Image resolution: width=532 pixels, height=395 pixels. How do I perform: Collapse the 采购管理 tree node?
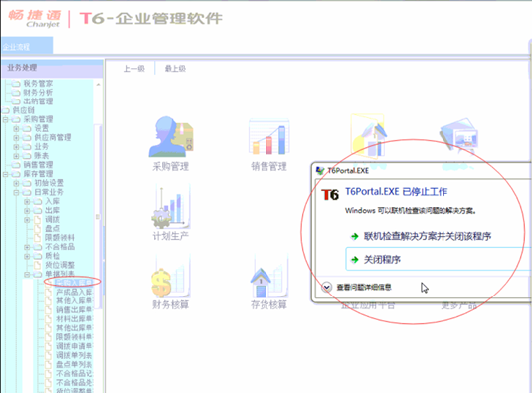[5, 119]
